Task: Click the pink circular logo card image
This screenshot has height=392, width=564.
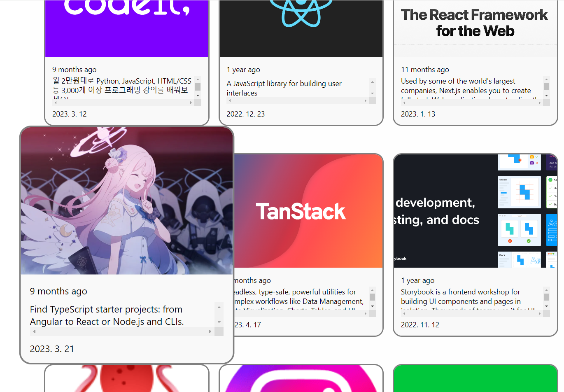Action: (x=301, y=378)
